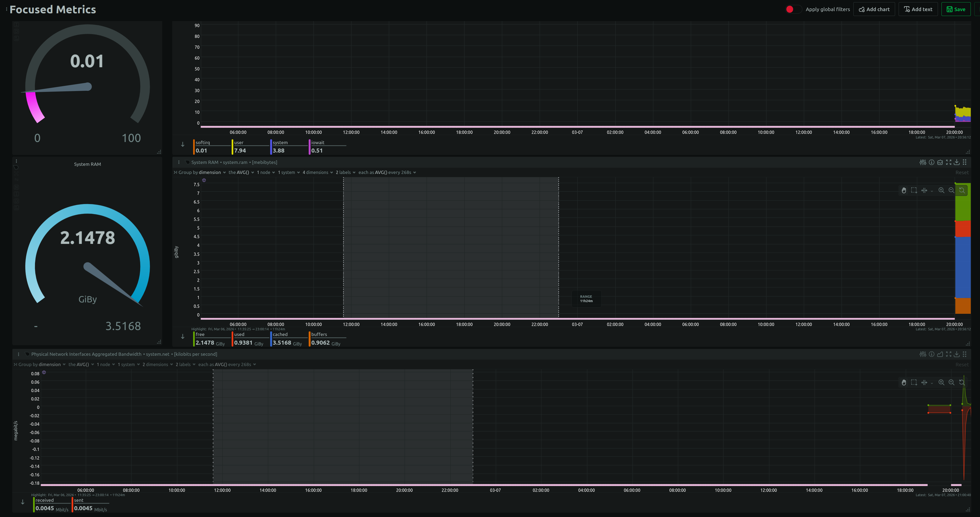Expand the AVG() aggregation dropdown on System RAM
Viewport: 980px width, 517px height.
242,172
